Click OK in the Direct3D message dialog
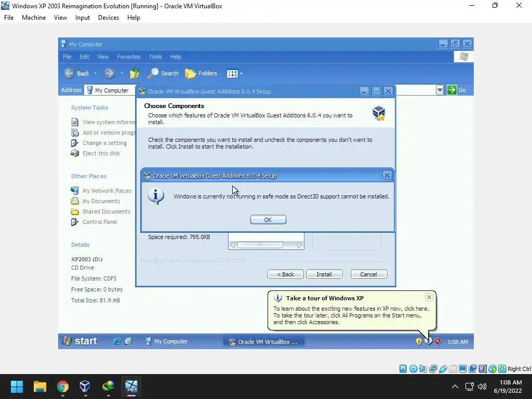The image size is (532, 399). pyautogui.click(x=268, y=220)
